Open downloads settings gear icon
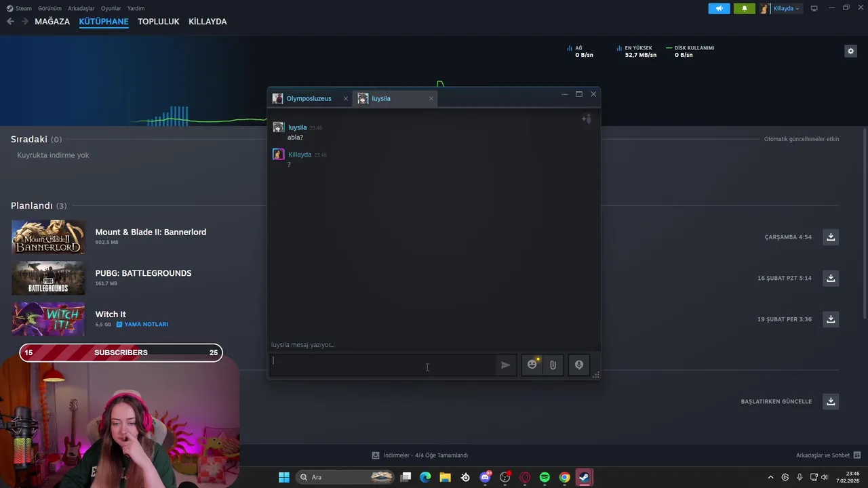This screenshot has height=488, width=868. [850, 51]
